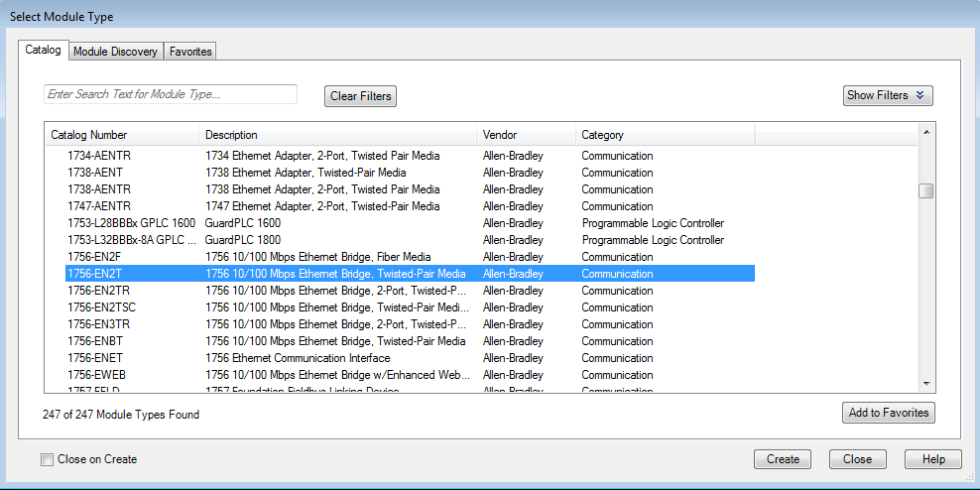Add selected module to Favorites
The image size is (980, 490).
[x=888, y=413]
